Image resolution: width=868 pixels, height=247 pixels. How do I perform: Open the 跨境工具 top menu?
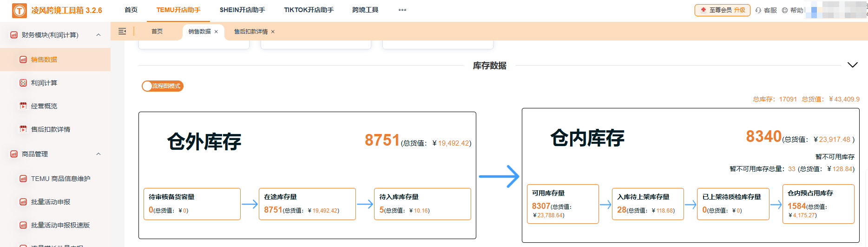tap(365, 10)
